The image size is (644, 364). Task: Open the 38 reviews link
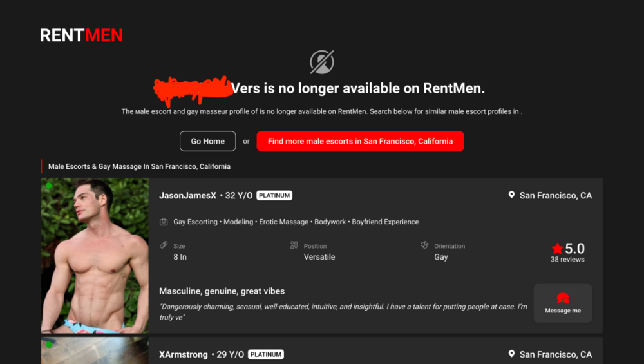coord(567,260)
